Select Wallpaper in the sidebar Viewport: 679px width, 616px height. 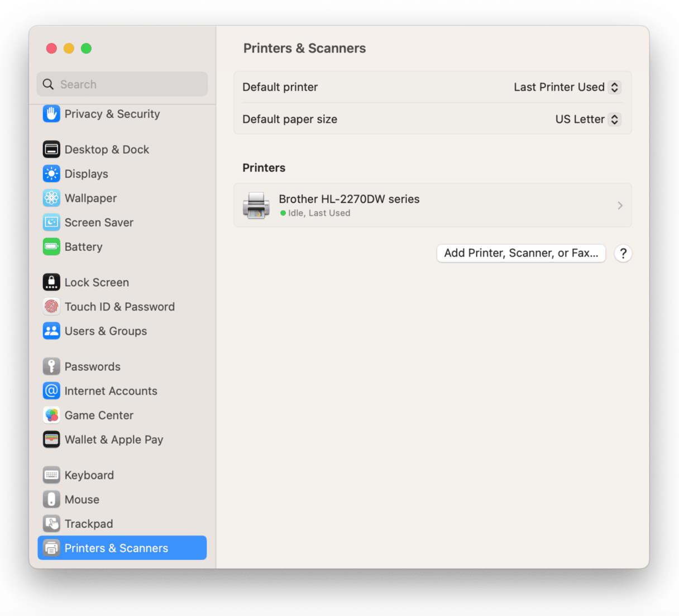tap(122, 198)
